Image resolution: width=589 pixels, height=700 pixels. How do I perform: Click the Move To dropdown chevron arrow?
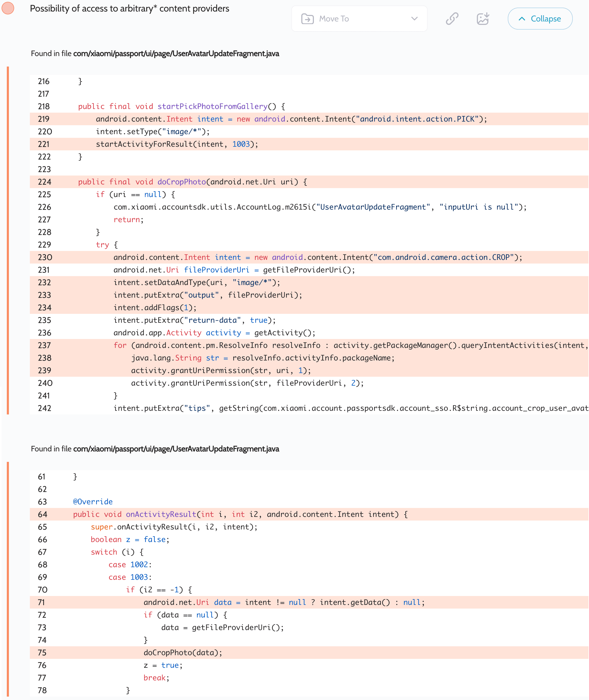pyautogui.click(x=415, y=19)
